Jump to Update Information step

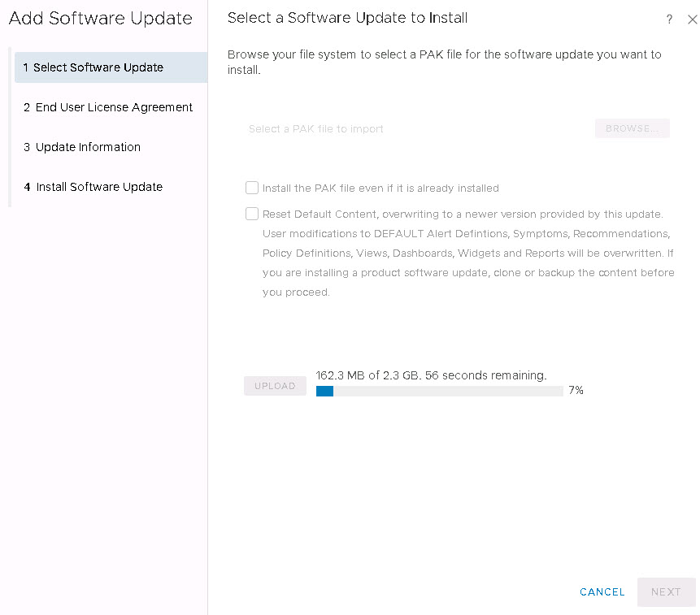(88, 147)
